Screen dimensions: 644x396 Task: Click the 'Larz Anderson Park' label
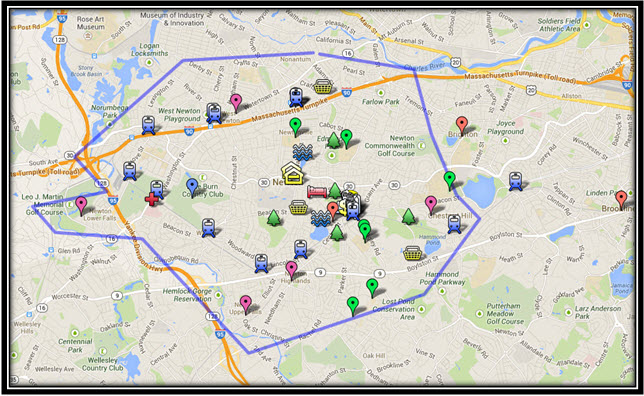(598, 312)
